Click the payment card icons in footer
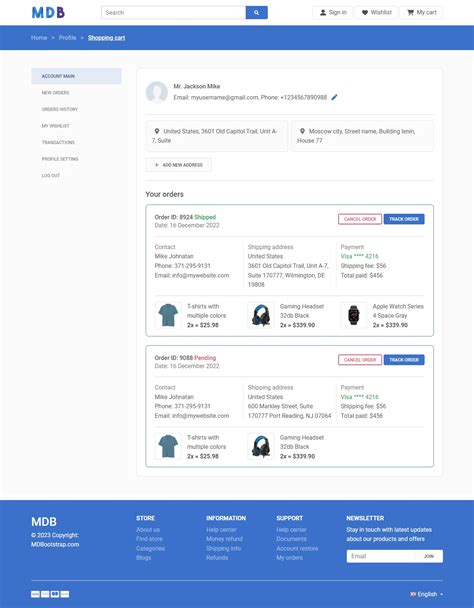Screen dimensions: 474x608 click(x=50, y=594)
